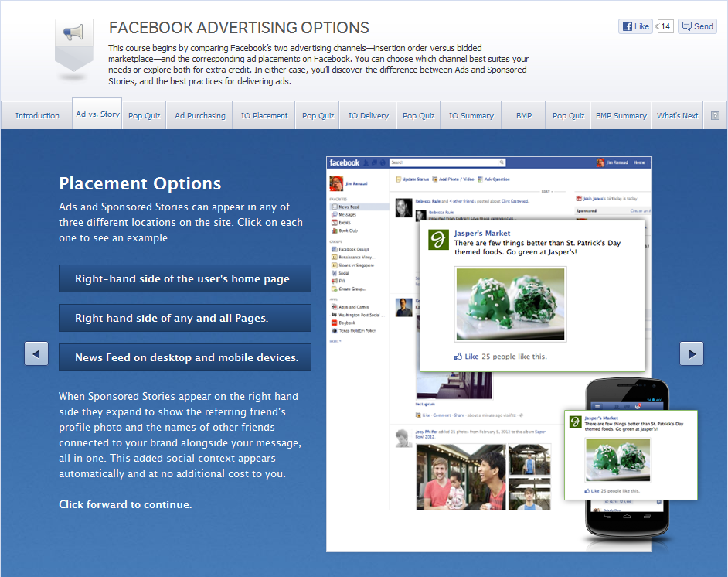Open the Introduction tab

37,115
